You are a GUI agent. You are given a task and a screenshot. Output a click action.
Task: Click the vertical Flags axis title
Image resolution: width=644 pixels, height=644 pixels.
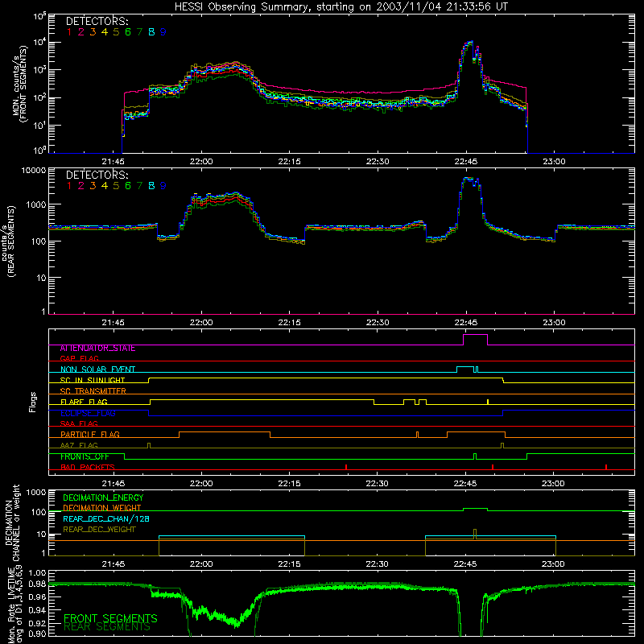[33, 402]
